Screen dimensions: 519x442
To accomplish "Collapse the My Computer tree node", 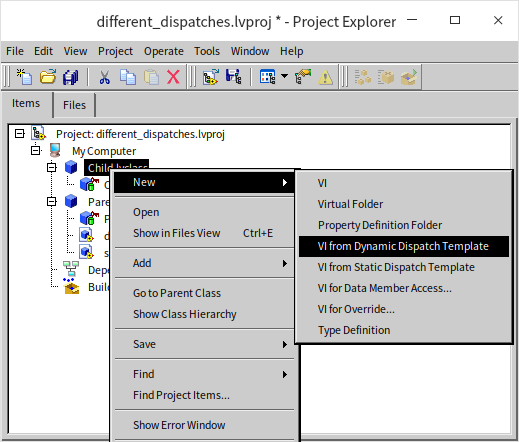I will 36,151.
